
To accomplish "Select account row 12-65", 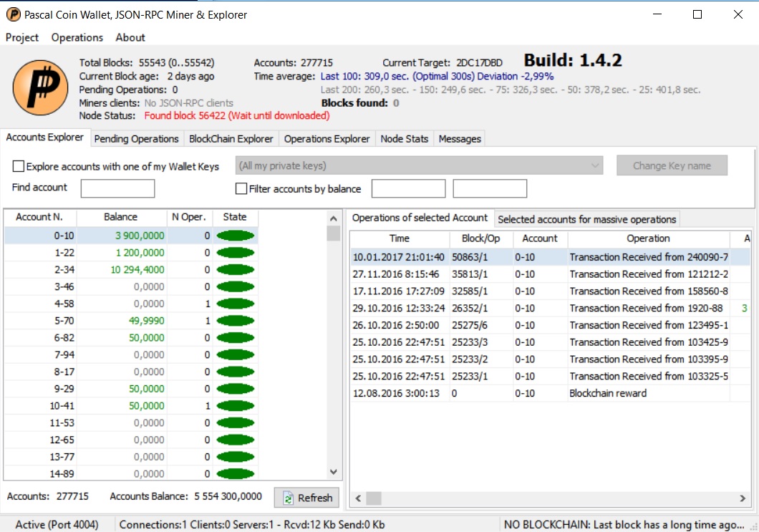I will coord(131,440).
